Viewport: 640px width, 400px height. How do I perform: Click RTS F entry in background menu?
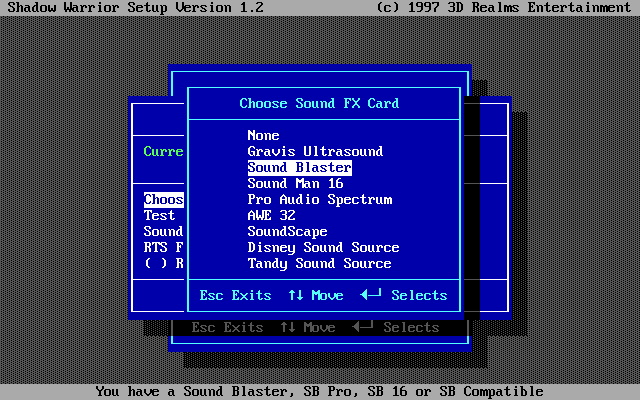pyautogui.click(x=163, y=247)
